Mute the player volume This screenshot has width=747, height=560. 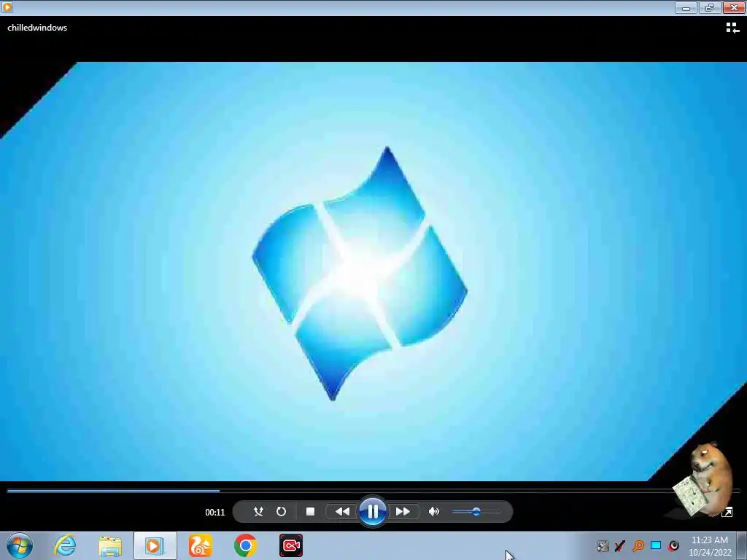(x=433, y=511)
